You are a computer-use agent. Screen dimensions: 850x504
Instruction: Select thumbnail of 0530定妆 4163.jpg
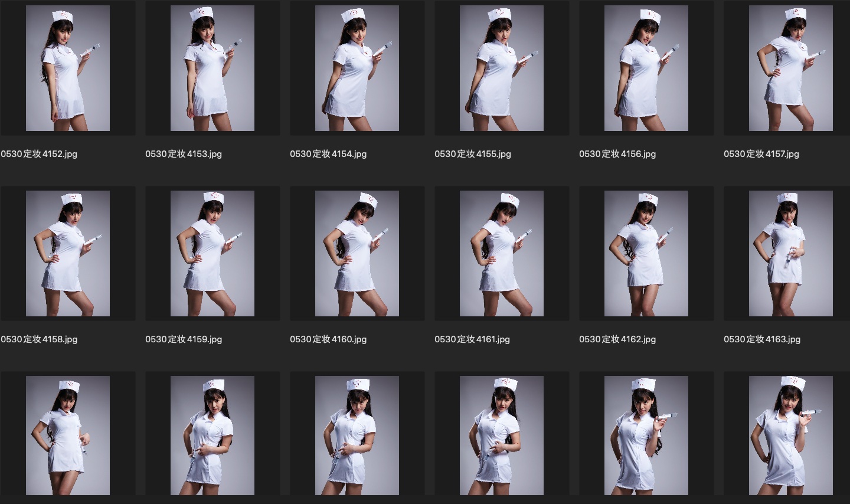791,253
